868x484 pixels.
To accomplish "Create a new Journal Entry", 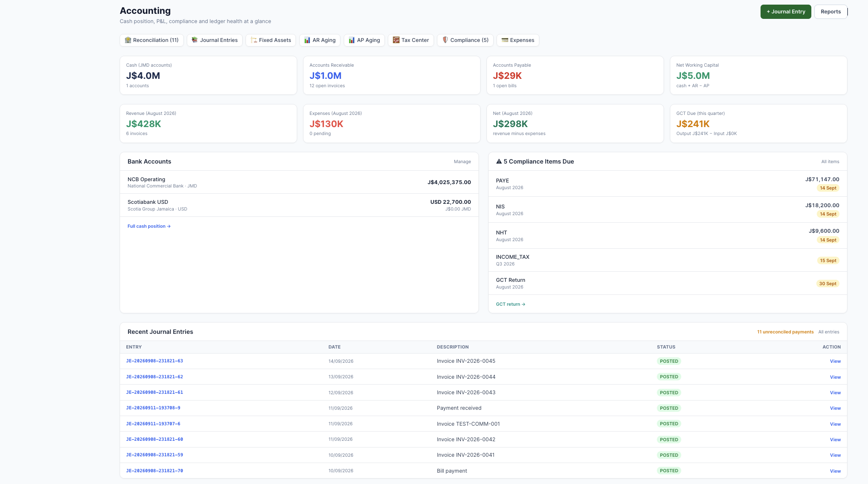I will [786, 12].
